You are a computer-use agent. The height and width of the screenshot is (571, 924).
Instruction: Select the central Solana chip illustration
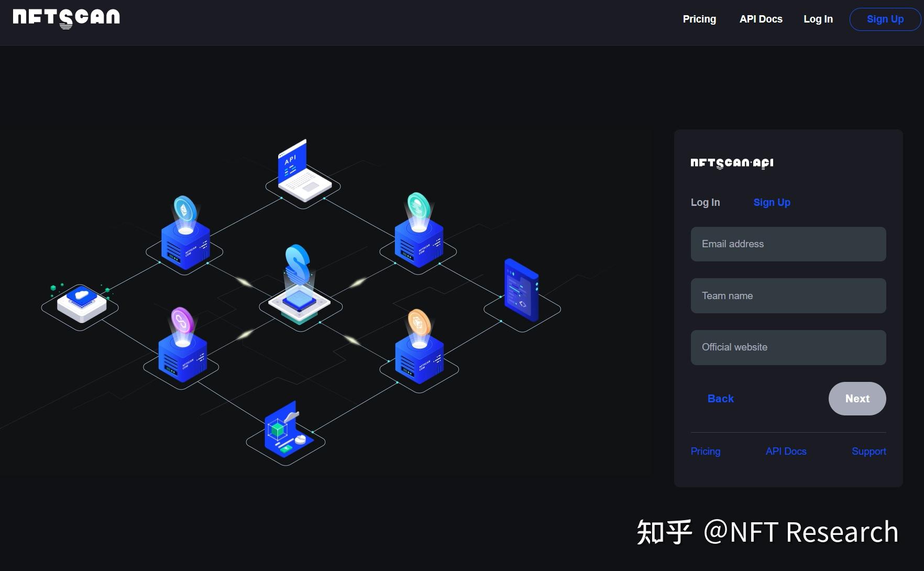pyautogui.click(x=300, y=293)
